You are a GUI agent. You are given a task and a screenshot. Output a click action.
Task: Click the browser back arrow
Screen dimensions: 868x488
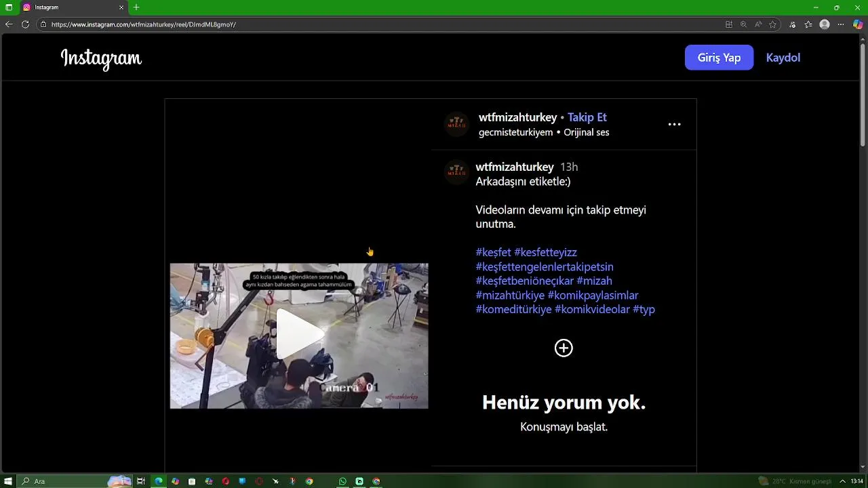tap(9, 24)
